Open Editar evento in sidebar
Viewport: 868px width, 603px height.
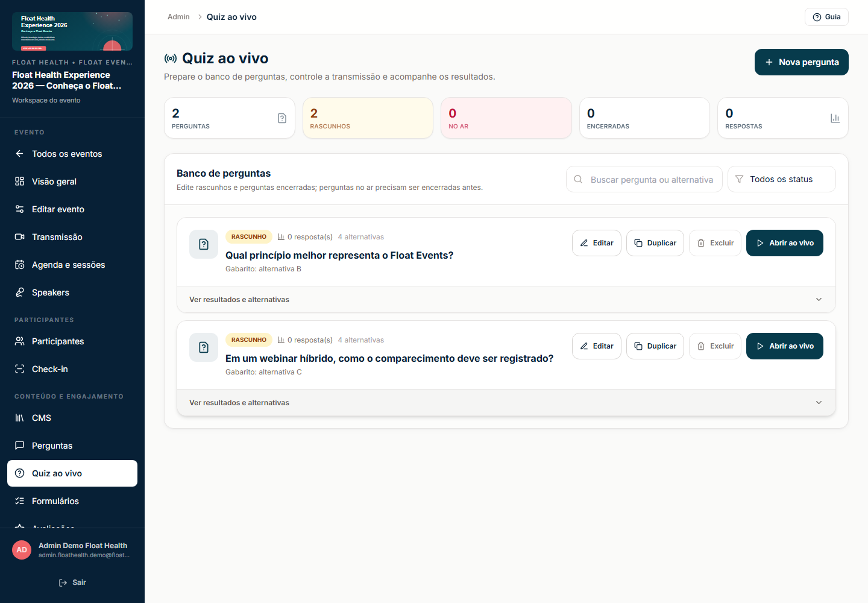(x=72, y=209)
